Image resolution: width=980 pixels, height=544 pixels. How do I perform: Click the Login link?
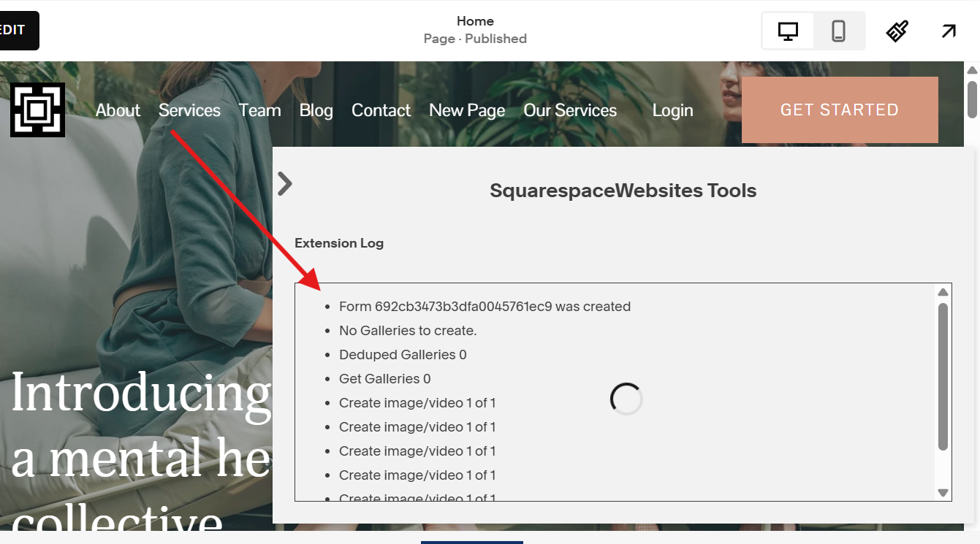click(x=672, y=110)
